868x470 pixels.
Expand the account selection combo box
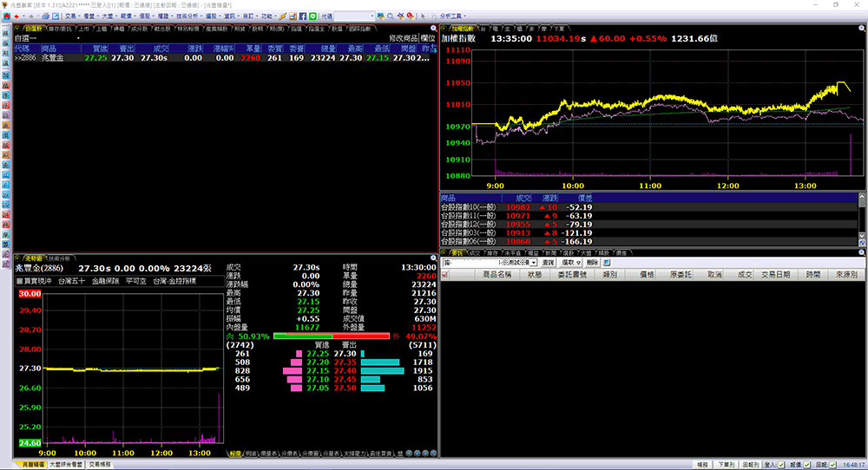point(536,262)
